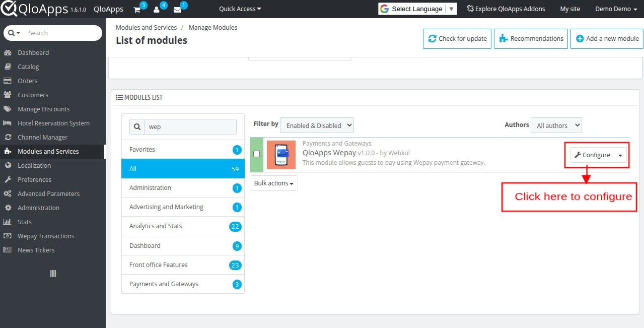Open the Filter by Enabled & Disabled dropdown
This screenshot has height=328, width=644.
coord(317,125)
